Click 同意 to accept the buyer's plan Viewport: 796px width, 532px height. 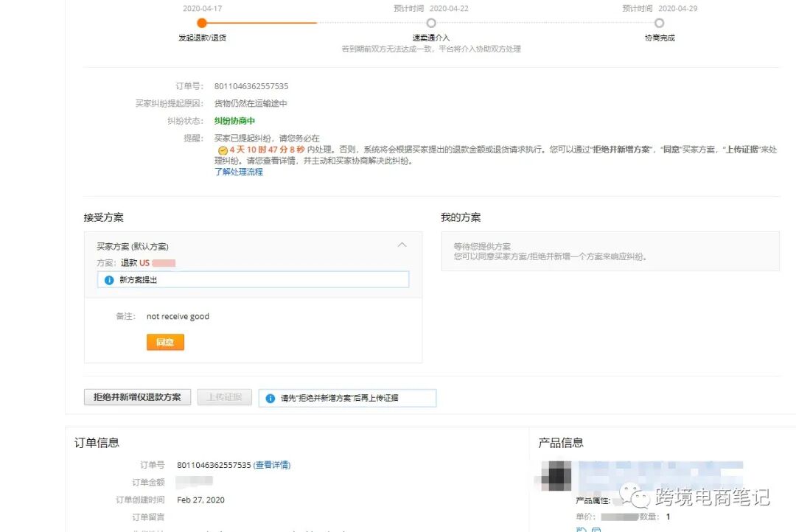click(x=165, y=342)
